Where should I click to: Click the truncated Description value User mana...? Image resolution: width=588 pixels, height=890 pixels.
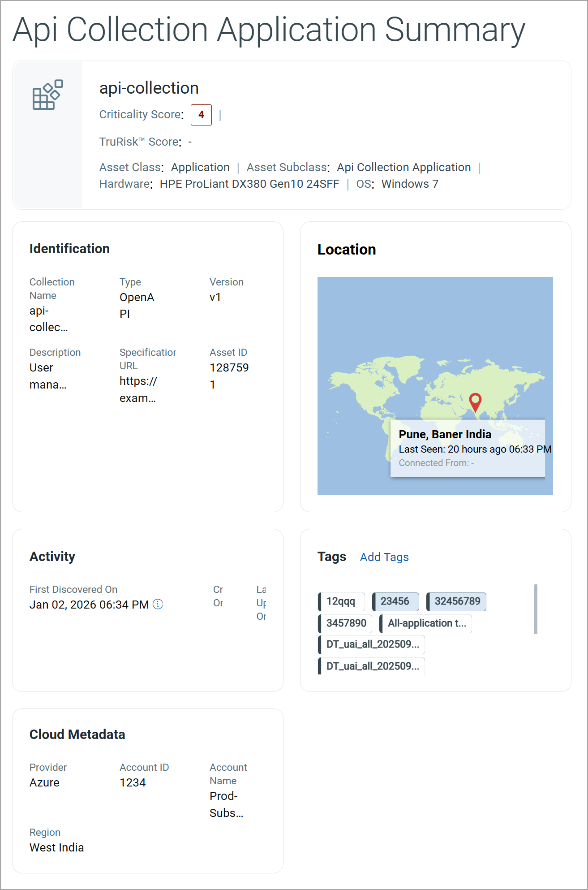pos(48,376)
